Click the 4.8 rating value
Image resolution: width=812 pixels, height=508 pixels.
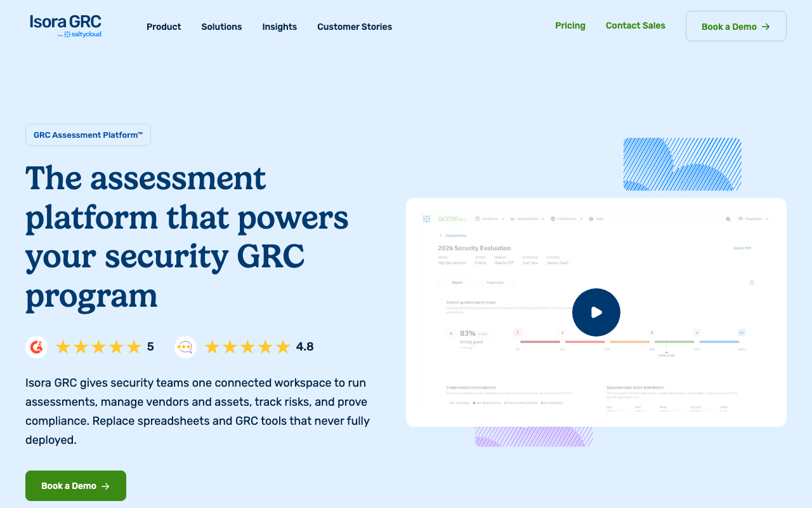pyautogui.click(x=305, y=347)
